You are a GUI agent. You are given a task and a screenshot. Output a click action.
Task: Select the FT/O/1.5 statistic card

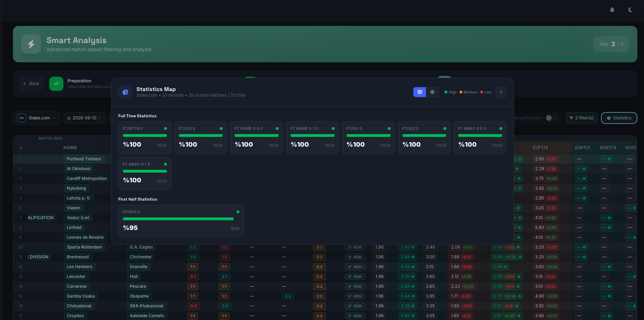[368, 138]
